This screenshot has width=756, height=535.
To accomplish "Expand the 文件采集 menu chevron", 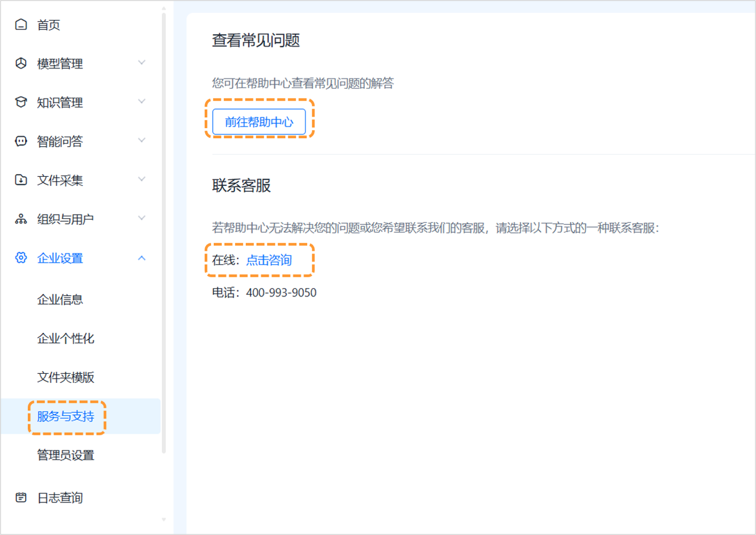I will tap(141, 180).
